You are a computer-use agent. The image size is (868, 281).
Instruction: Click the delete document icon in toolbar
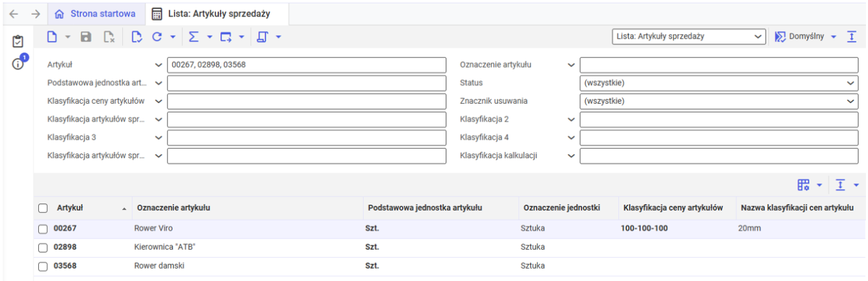pos(108,37)
